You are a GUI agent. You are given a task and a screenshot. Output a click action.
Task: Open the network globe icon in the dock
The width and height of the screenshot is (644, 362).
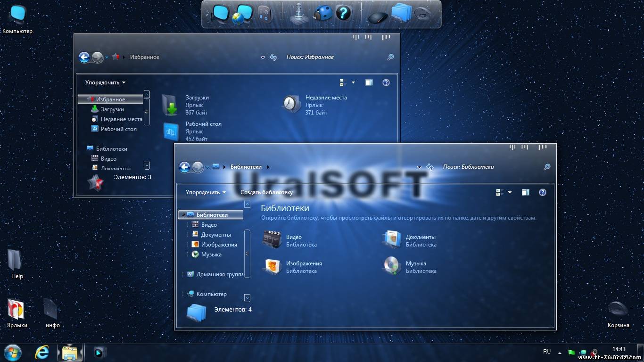[242, 14]
